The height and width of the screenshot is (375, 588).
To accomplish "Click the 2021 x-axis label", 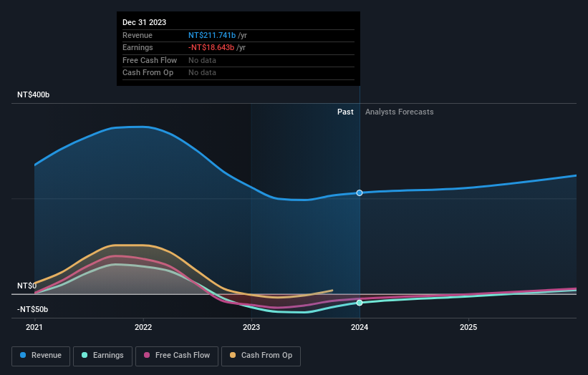I will tap(34, 328).
